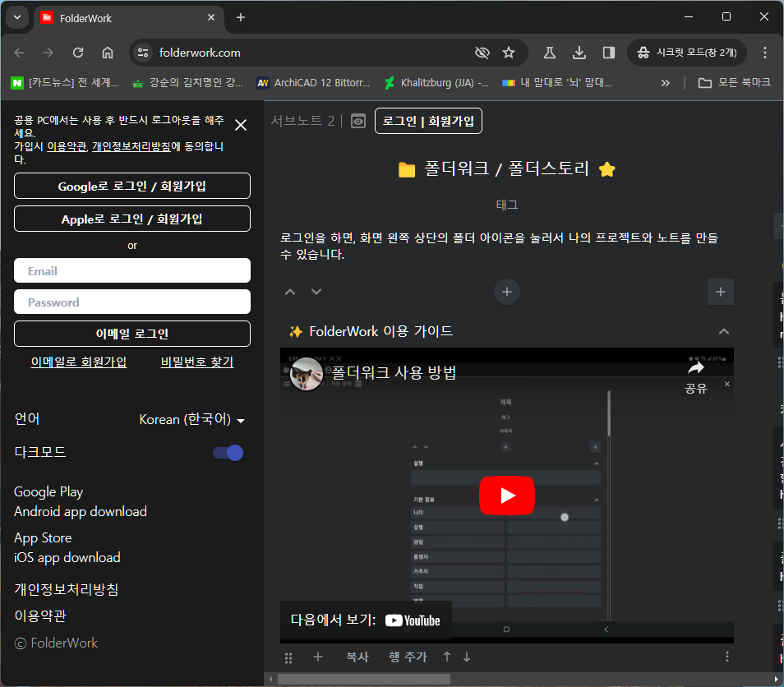
Task: Open Google Play Android app download
Action: coord(80,501)
